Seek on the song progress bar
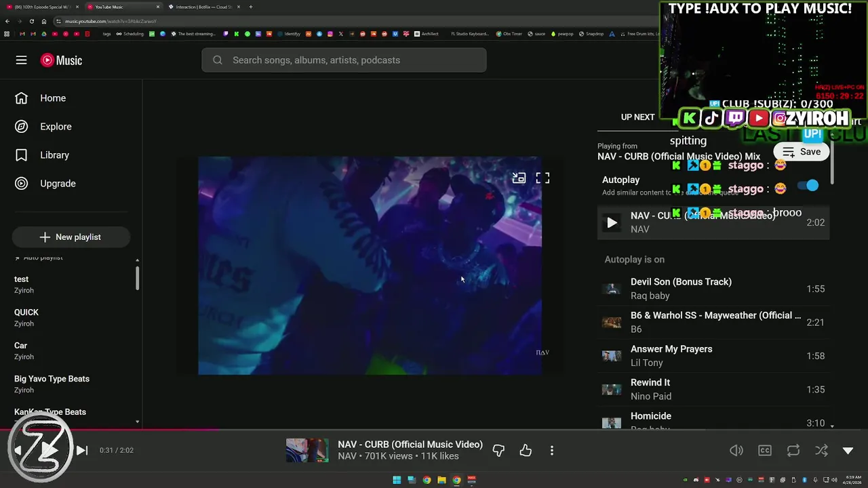This screenshot has width=868, height=488. 434,429
